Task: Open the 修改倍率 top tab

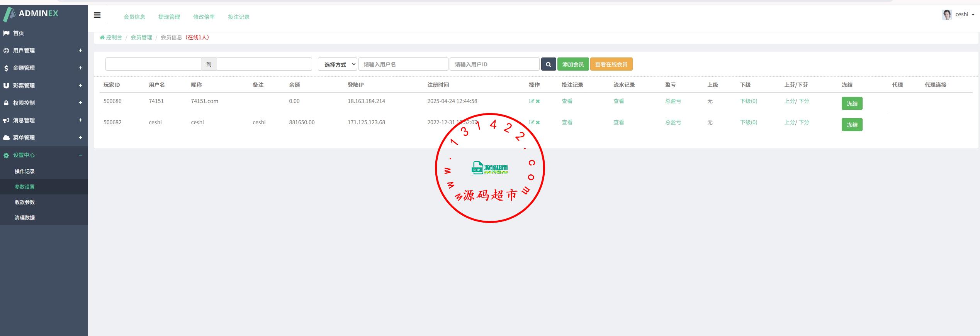Action: pos(204,17)
